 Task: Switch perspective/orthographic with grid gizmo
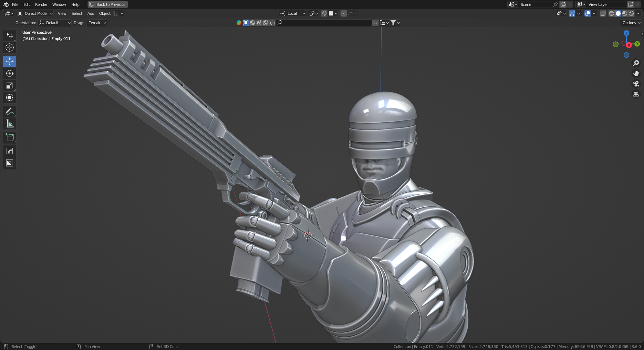[x=636, y=94]
